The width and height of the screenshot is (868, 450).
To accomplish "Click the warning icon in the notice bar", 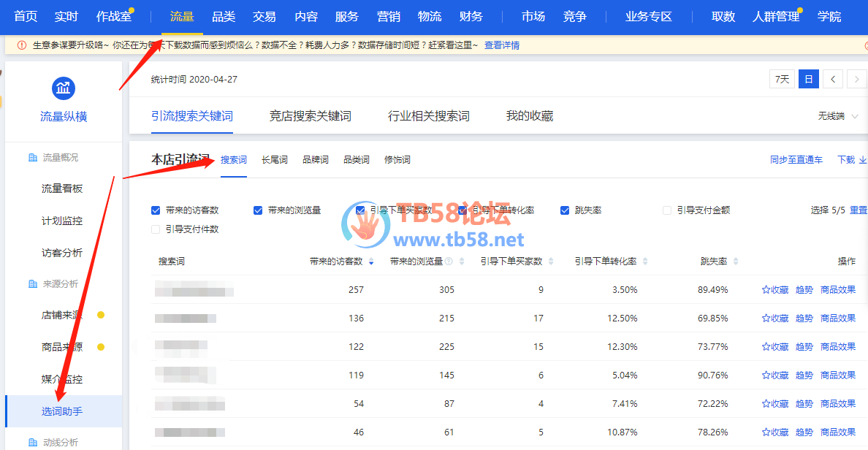I will tap(22, 45).
